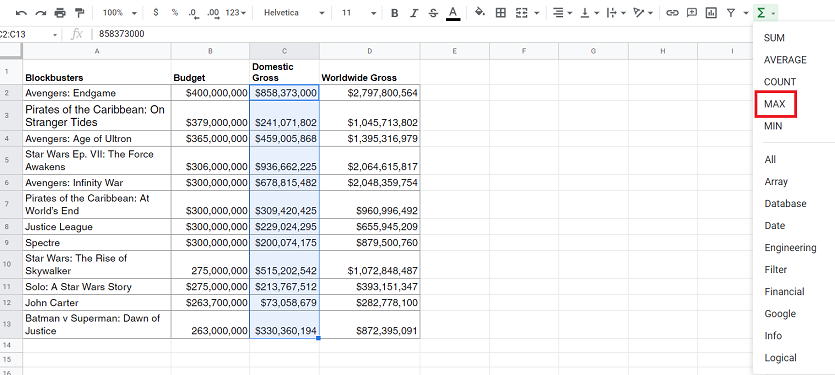This screenshot has height=375, width=835.
Task: Click the 'Worldwide Gross' header cell
Action: coord(370,72)
